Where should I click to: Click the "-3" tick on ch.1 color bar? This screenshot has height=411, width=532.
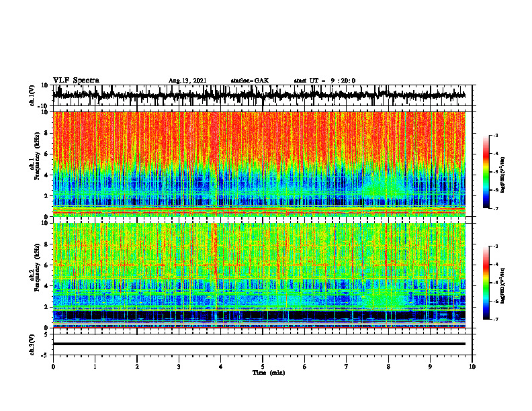pos(495,135)
